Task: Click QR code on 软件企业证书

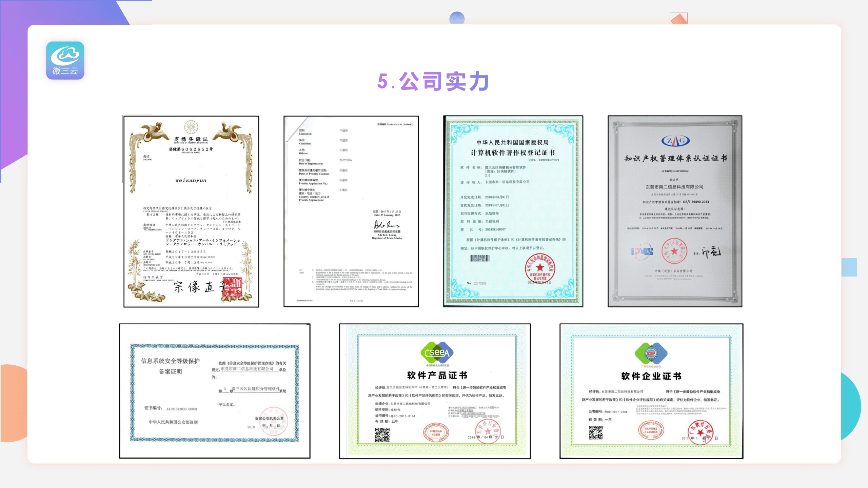Action: (x=596, y=432)
